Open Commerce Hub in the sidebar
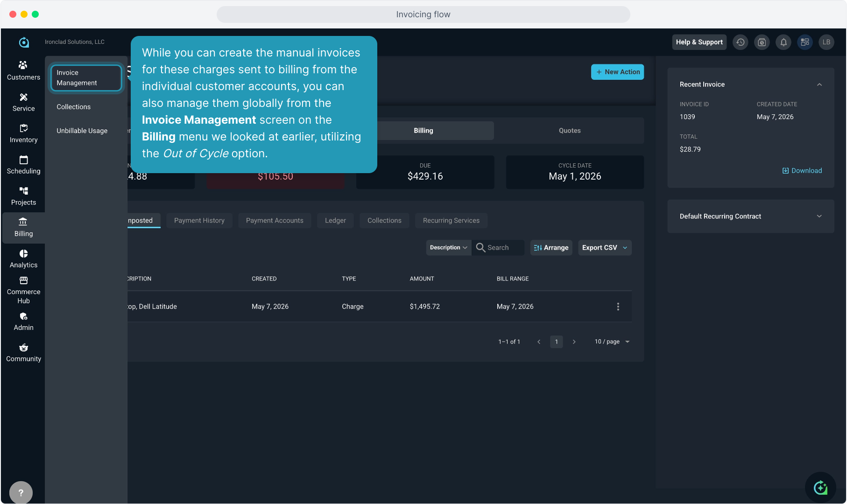The image size is (847, 504). 23,290
